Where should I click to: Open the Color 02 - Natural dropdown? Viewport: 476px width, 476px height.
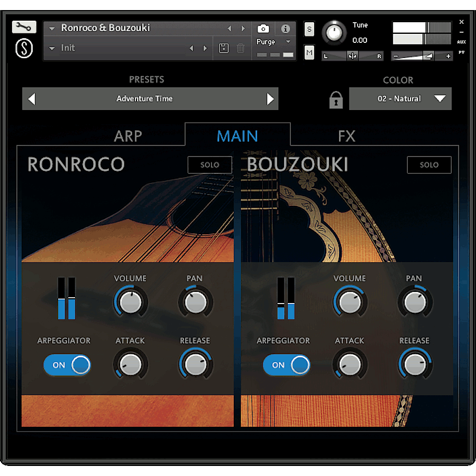point(400,99)
